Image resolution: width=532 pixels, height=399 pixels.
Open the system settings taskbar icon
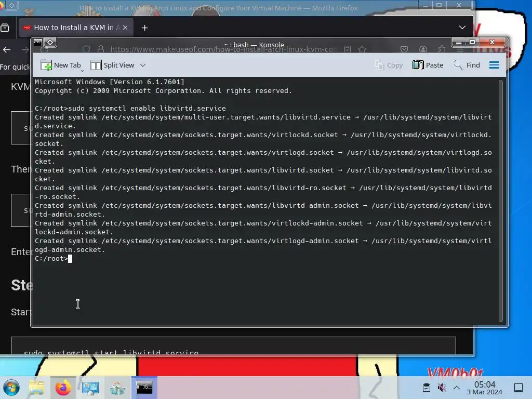pyautogui.click(x=90, y=388)
